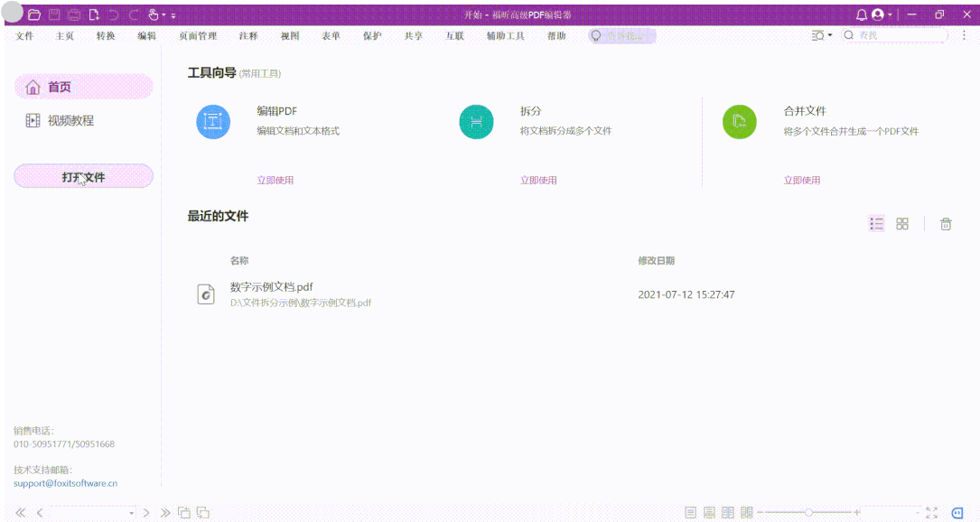The width and height of the screenshot is (980, 522).
Task: Undo last action via toolbar icon
Action: [113, 14]
